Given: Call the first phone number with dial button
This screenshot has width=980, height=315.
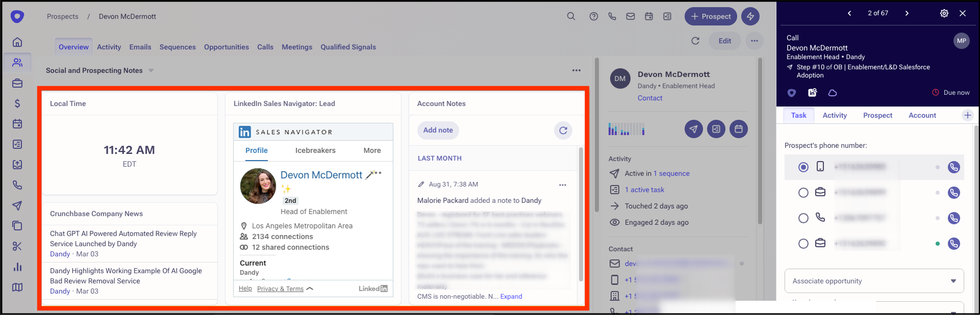Looking at the screenshot, I should tap(954, 167).
